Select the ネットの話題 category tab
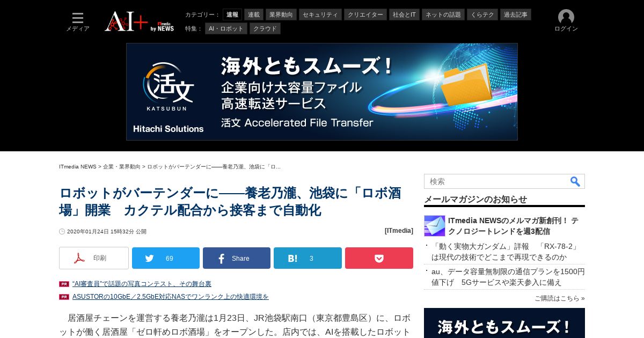The width and height of the screenshot is (644, 338). (443, 14)
